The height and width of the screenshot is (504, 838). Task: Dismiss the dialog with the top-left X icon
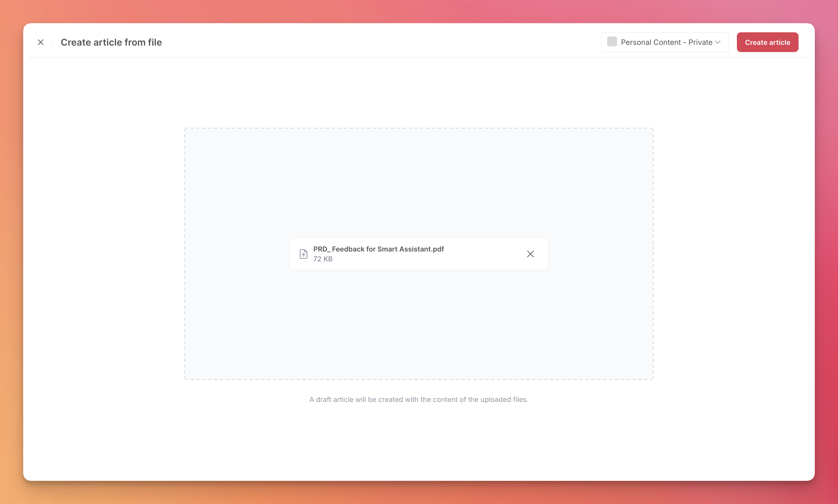(41, 42)
